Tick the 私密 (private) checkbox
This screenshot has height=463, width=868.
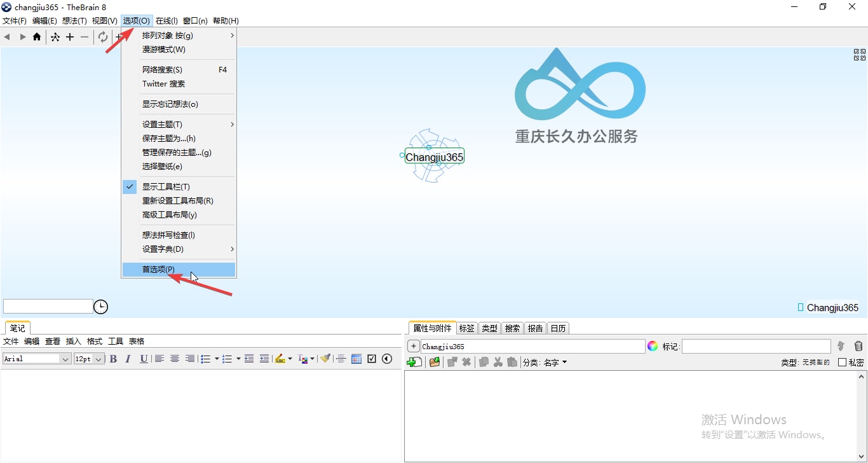[842, 363]
